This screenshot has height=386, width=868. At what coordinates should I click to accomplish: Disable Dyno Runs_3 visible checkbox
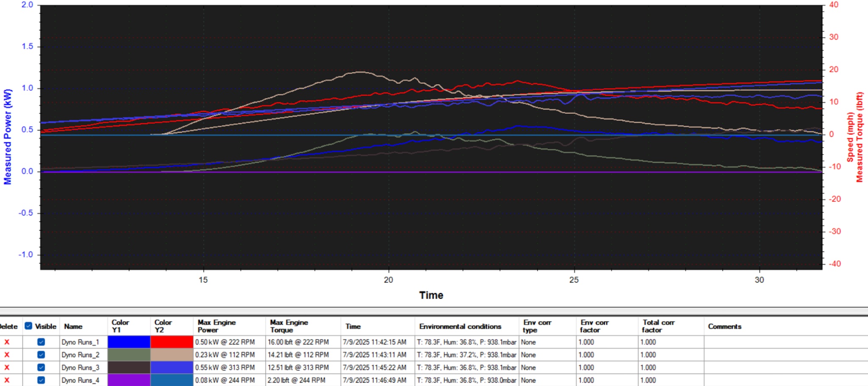tap(41, 367)
